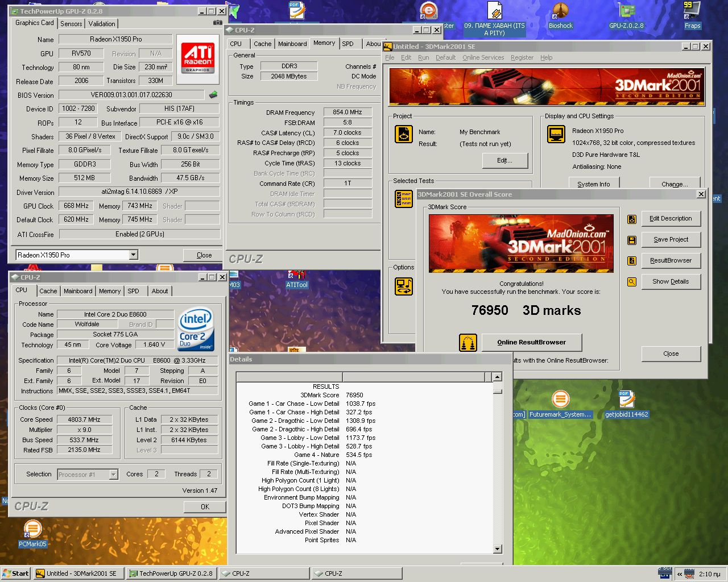Click the Save Project button
Image resolution: width=728 pixels, height=582 pixels.
click(x=671, y=240)
